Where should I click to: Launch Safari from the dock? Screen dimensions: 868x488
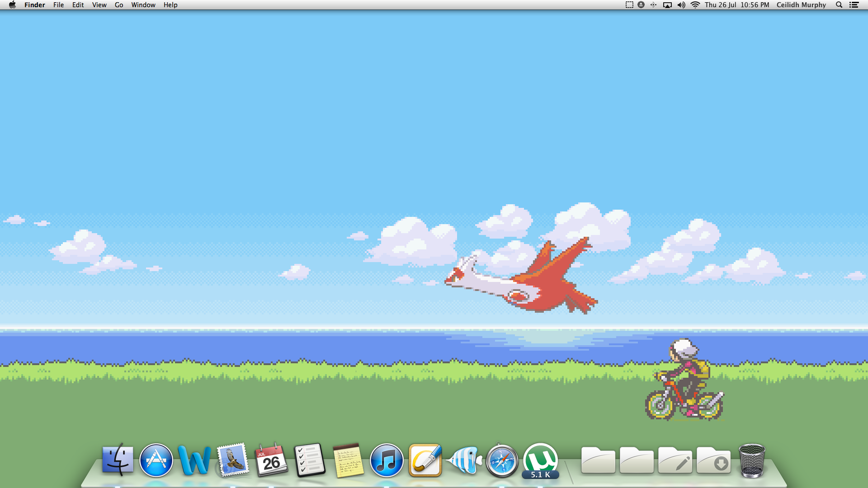[502, 460]
